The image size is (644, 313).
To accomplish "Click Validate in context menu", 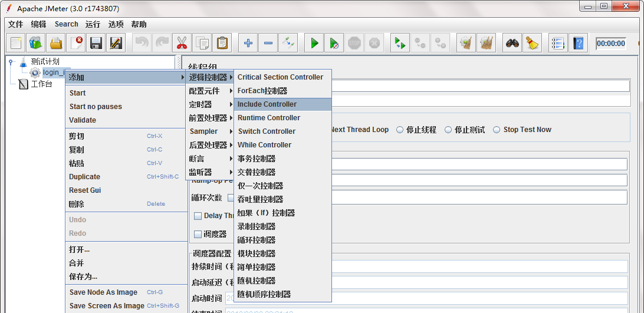I will [x=126, y=120].
